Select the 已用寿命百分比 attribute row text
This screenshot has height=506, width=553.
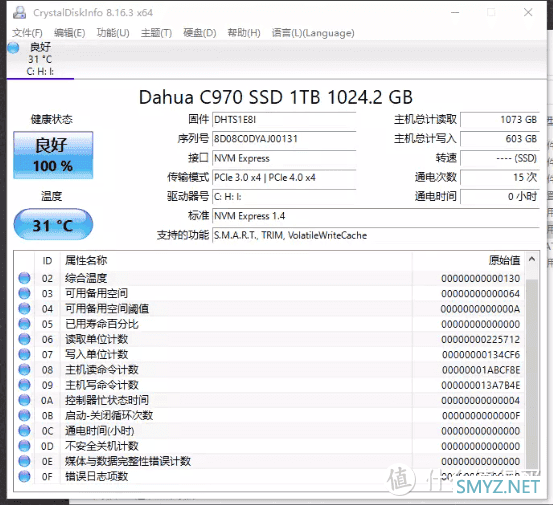[x=102, y=324]
